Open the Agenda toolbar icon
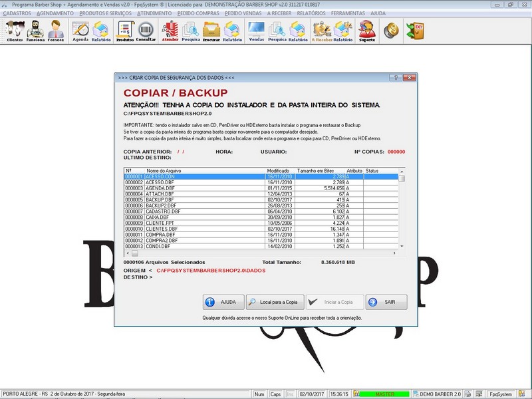 [80, 31]
